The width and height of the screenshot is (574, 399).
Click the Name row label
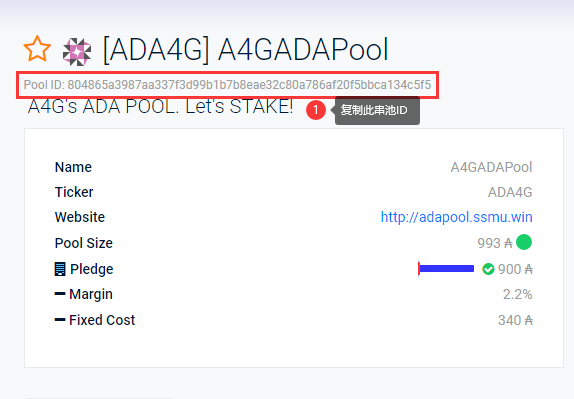(x=73, y=167)
